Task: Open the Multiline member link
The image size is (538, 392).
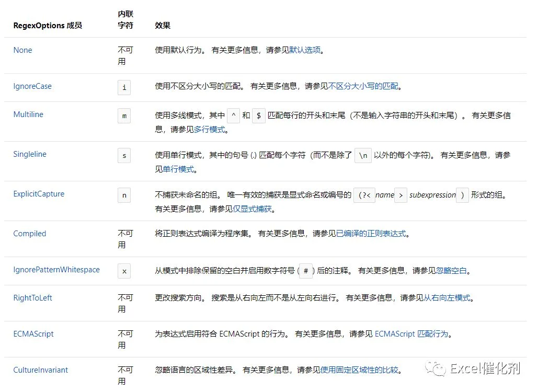Action: (x=28, y=114)
